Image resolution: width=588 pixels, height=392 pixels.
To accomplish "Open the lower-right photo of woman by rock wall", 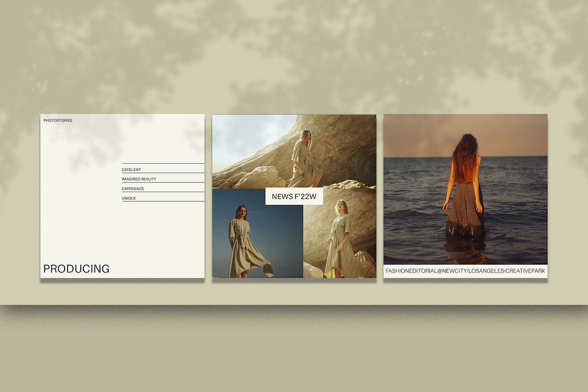I will [x=340, y=234].
